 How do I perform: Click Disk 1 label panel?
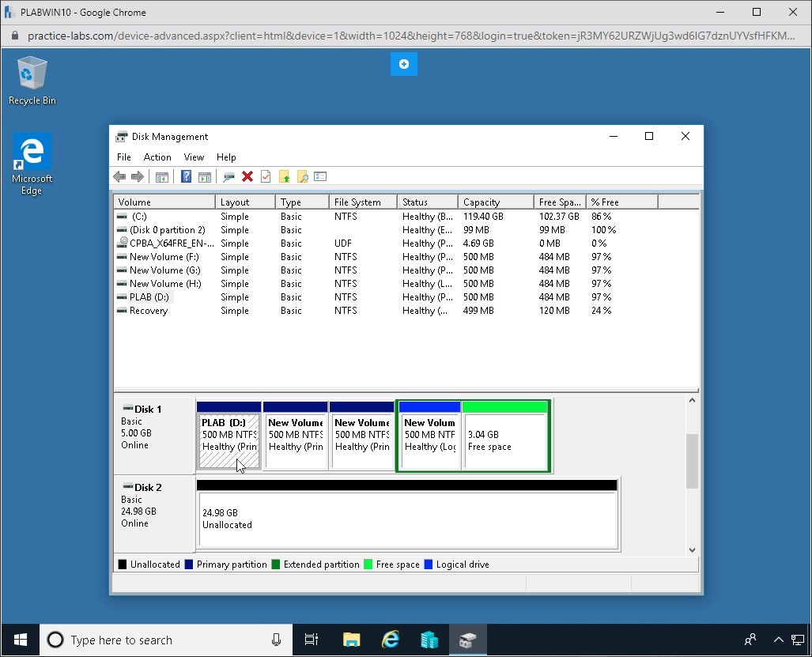154,436
